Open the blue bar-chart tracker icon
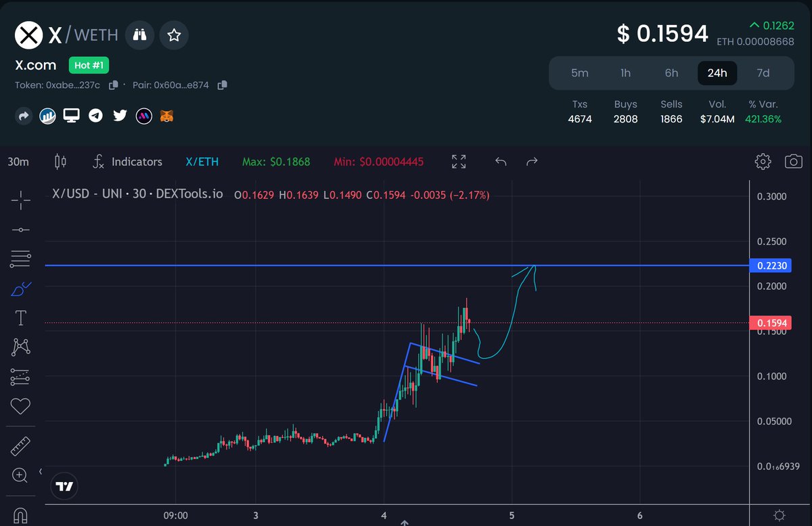Viewport: 812px width, 526px height. click(x=47, y=116)
